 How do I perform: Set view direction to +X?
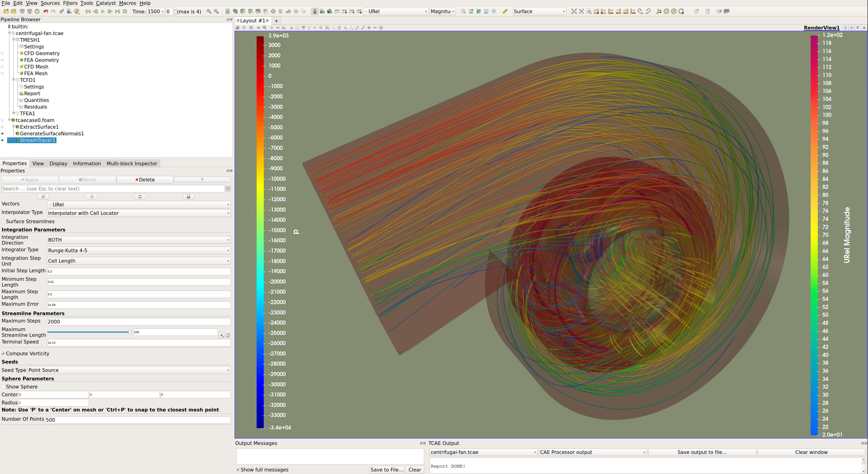[596, 12]
